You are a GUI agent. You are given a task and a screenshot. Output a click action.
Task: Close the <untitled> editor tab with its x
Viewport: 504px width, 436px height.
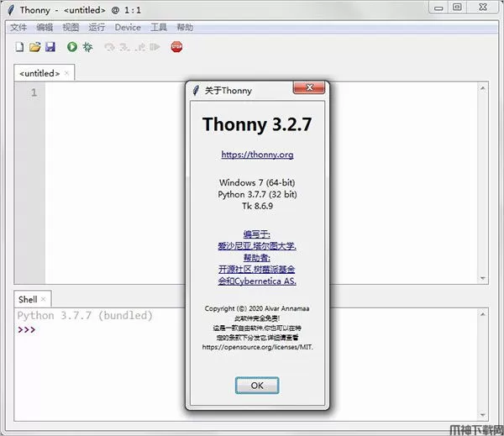coord(66,73)
